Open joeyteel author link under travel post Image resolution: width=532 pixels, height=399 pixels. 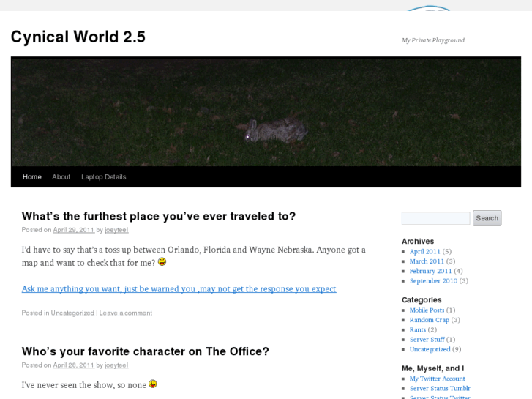(x=116, y=230)
